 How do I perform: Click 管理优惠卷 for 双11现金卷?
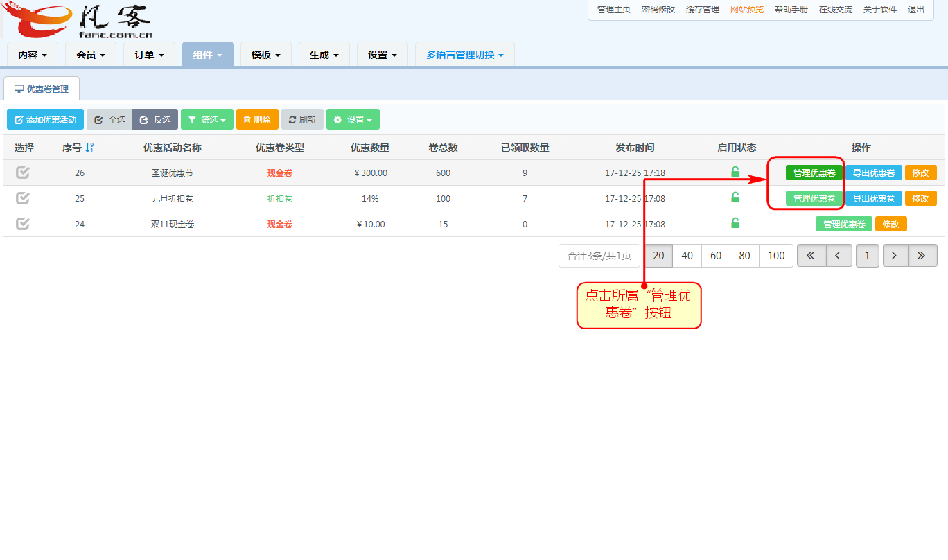844,225
